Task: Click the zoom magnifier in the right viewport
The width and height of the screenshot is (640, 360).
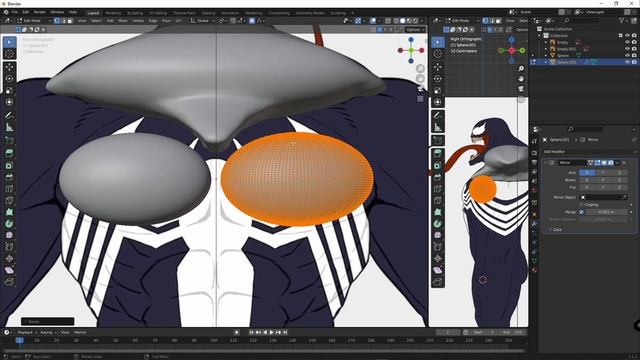Action: [521, 68]
